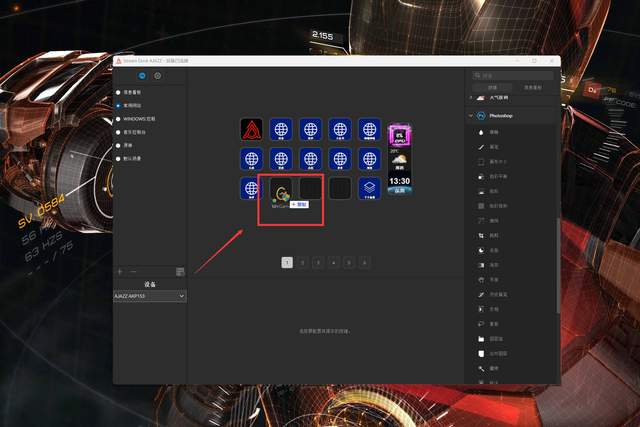Go to page 6
This screenshot has height=427, width=640.
[x=364, y=262]
